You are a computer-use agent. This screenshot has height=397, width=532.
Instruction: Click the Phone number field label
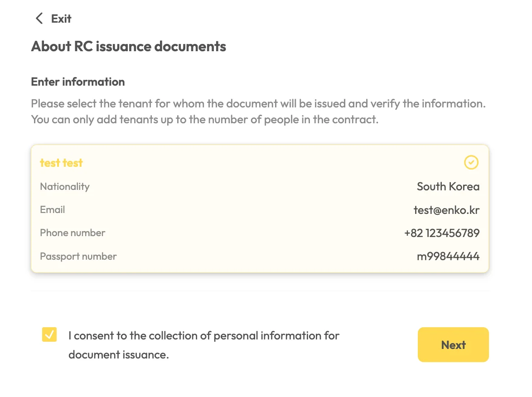coord(73,233)
